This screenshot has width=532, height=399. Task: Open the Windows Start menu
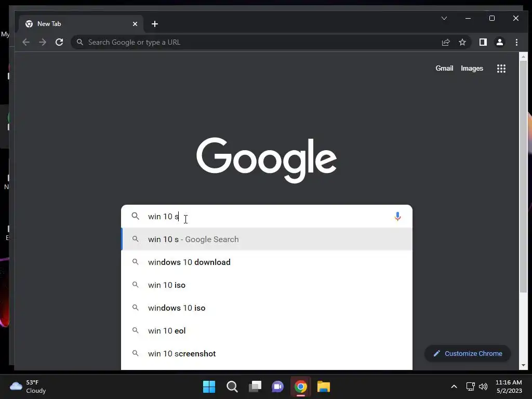tap(209, 387)
